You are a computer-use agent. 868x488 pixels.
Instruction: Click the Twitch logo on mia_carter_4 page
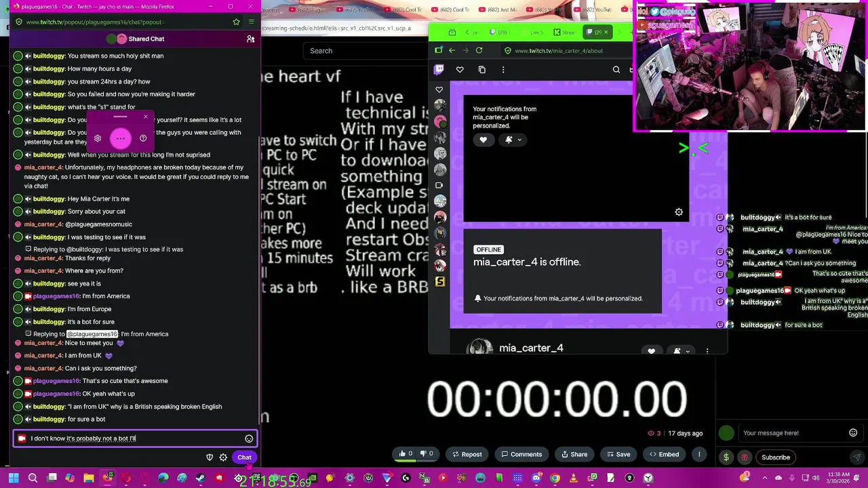439,69
